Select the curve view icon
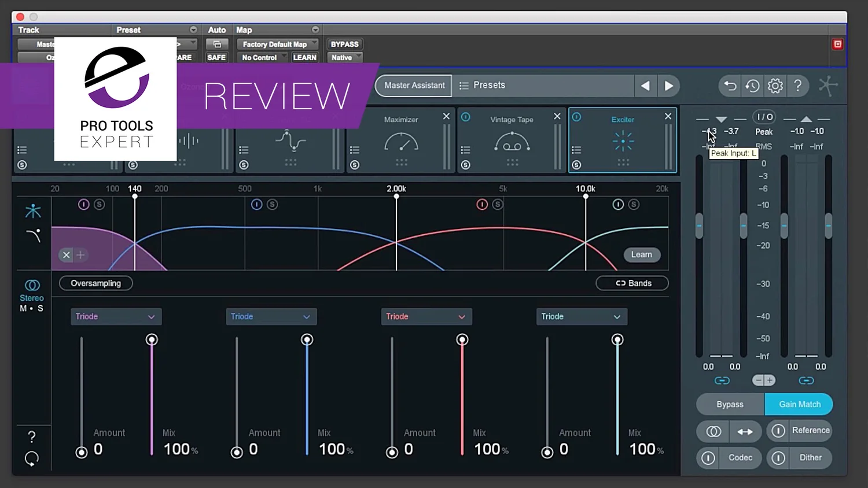This screenshot has width=868, height=488. click(x=34, y=235)
